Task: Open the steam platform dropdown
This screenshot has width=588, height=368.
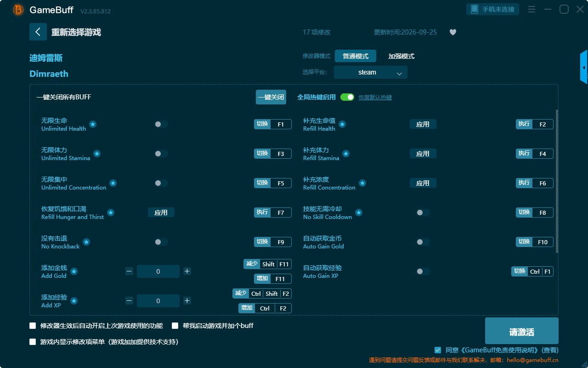Action: (x=371, y=72)
